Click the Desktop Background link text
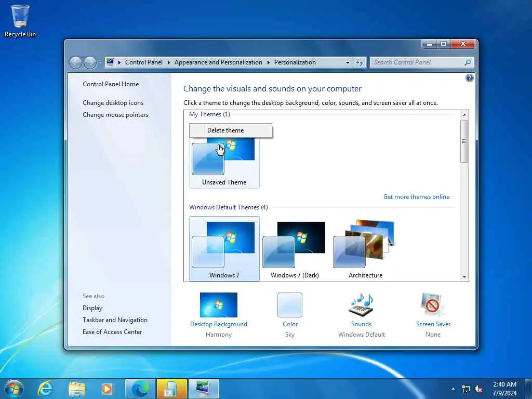 click(219, 324)
